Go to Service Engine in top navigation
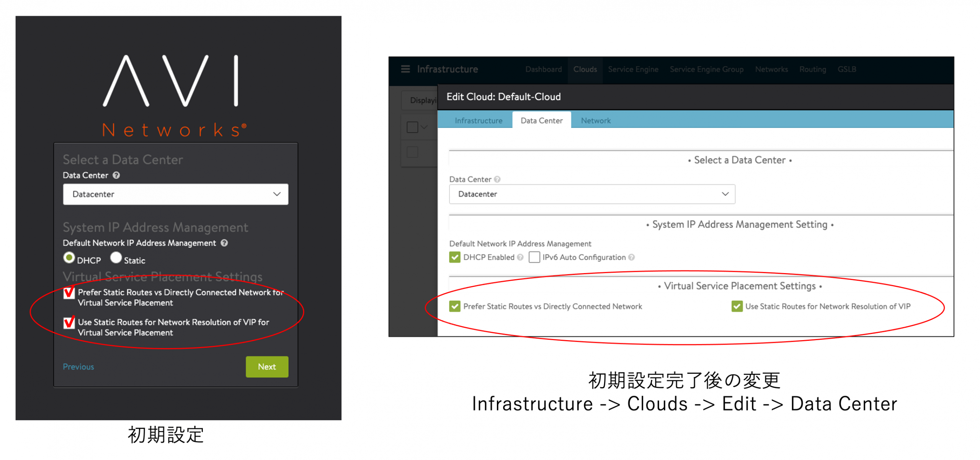The width and height of the screenshot is (980, 460). (633, 70)
